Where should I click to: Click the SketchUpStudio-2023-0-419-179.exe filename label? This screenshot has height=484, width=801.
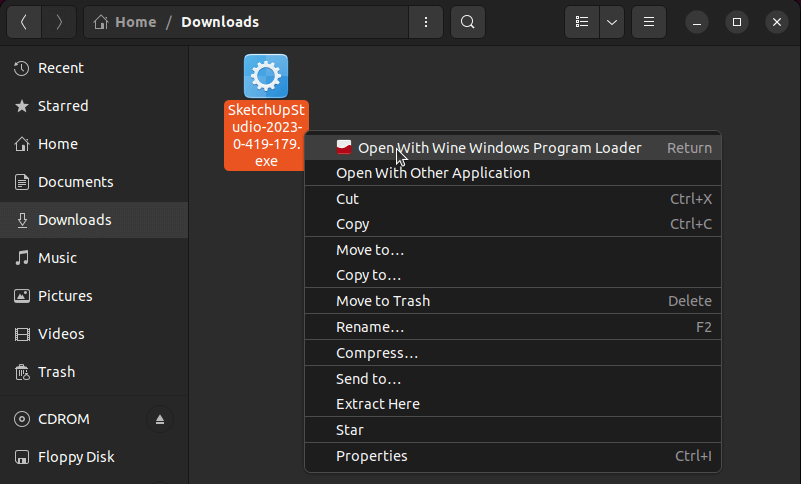click(x=266, y=135)
